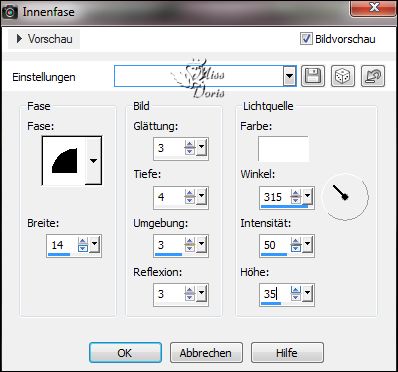Click the Glättung spinner arrows
Image resolution: width=398 pixels, height=372 pixels.
tap(190, 148)
